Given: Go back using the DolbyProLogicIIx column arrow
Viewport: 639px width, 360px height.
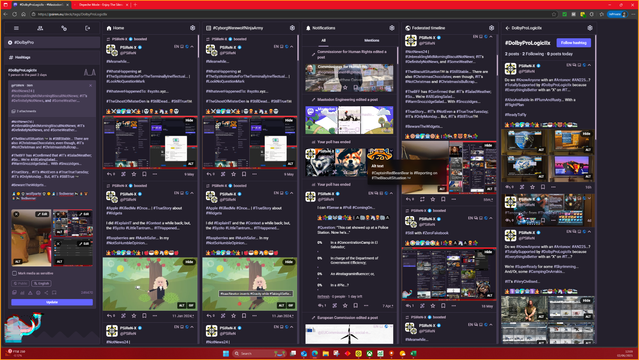Looking at the screenshot, I should point(507,28).
